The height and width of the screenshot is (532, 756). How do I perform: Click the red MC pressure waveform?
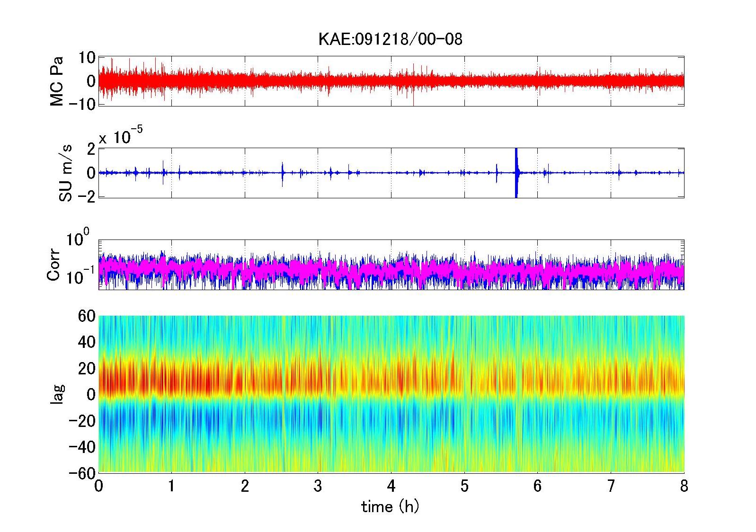coord(391,81)
